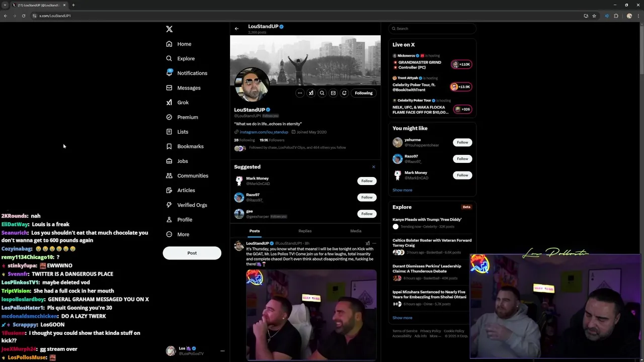Follow Mark Money in You might like

coord(462,175)
